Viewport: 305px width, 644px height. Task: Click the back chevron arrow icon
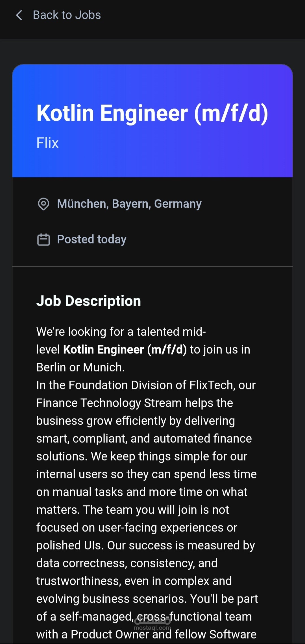(19, 15)
